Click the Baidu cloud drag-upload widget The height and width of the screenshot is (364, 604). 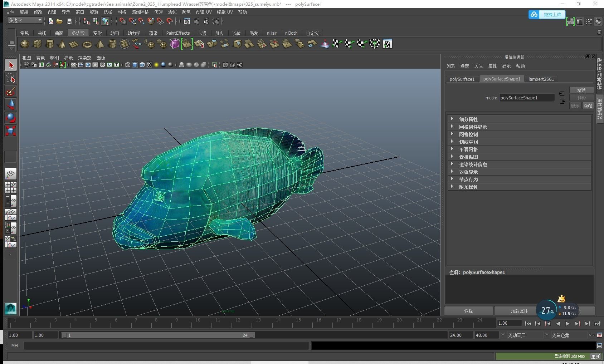547,14
